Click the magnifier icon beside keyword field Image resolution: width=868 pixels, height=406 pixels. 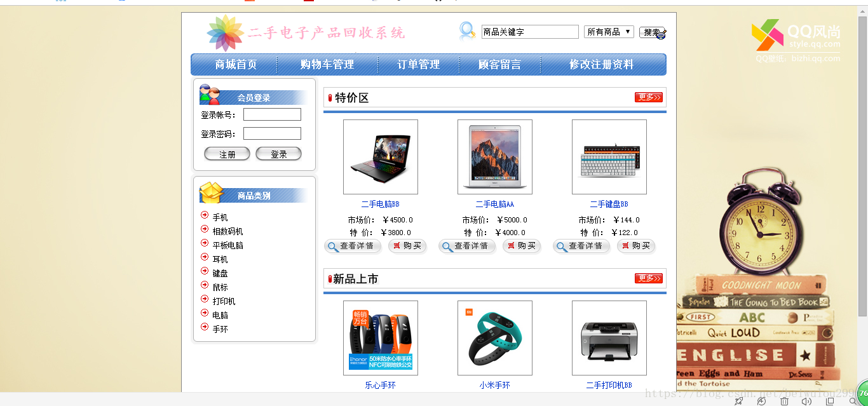[x=468, y=30]
